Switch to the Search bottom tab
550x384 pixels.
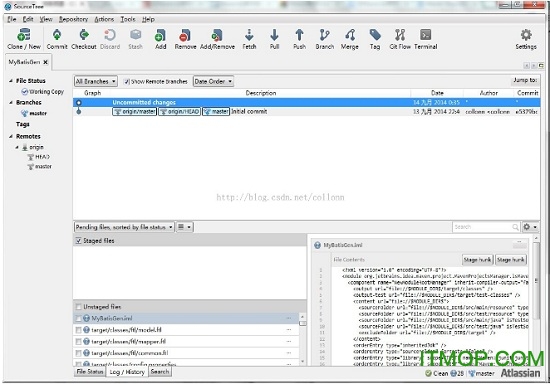(160, 372)
